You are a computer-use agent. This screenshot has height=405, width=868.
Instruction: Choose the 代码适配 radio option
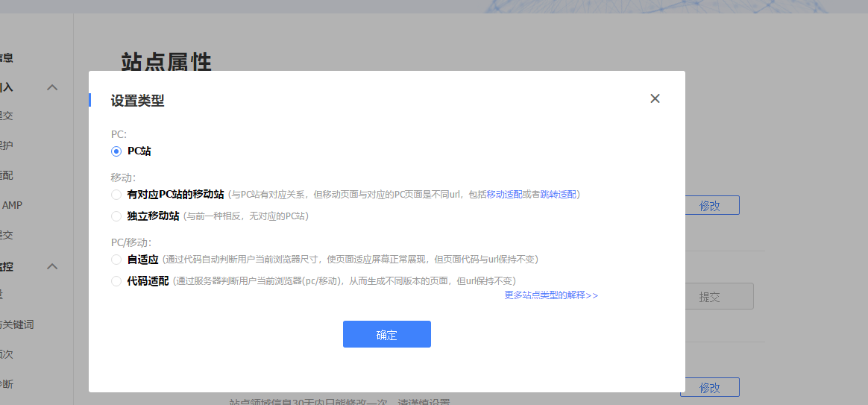[116, 281]
